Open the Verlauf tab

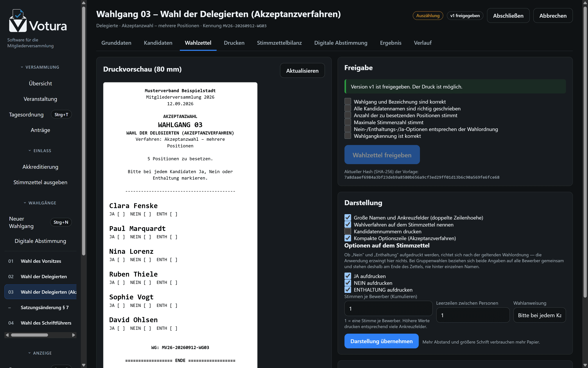pyautogui.click(x=423, y=43)
